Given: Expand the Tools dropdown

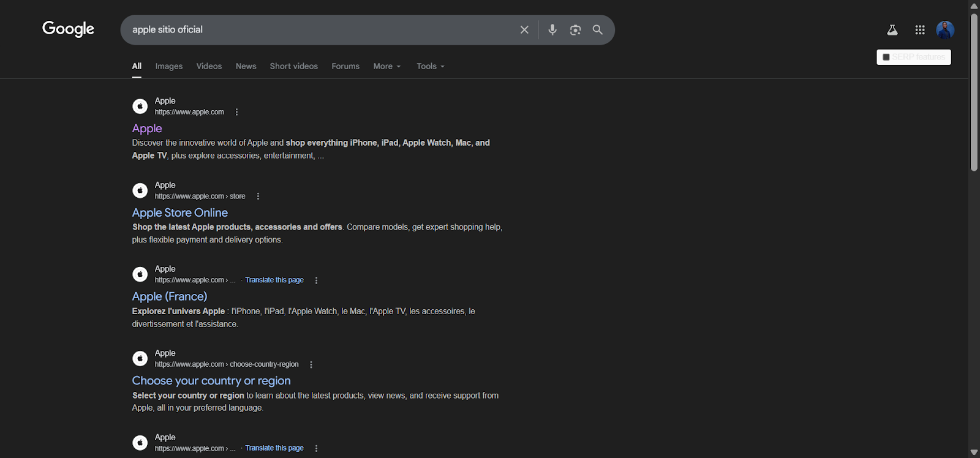Looking at the screenshot, I should click(x=431, y=66).
